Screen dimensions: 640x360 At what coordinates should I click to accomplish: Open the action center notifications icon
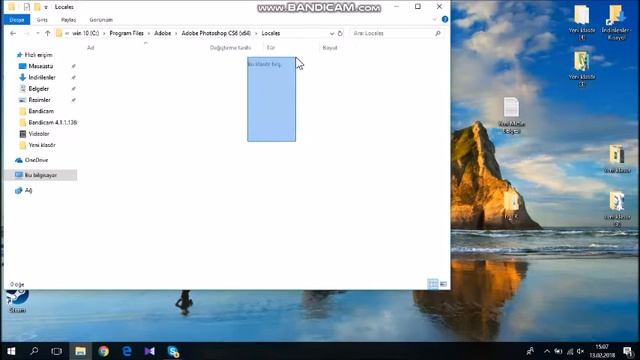tap(628, 351)
